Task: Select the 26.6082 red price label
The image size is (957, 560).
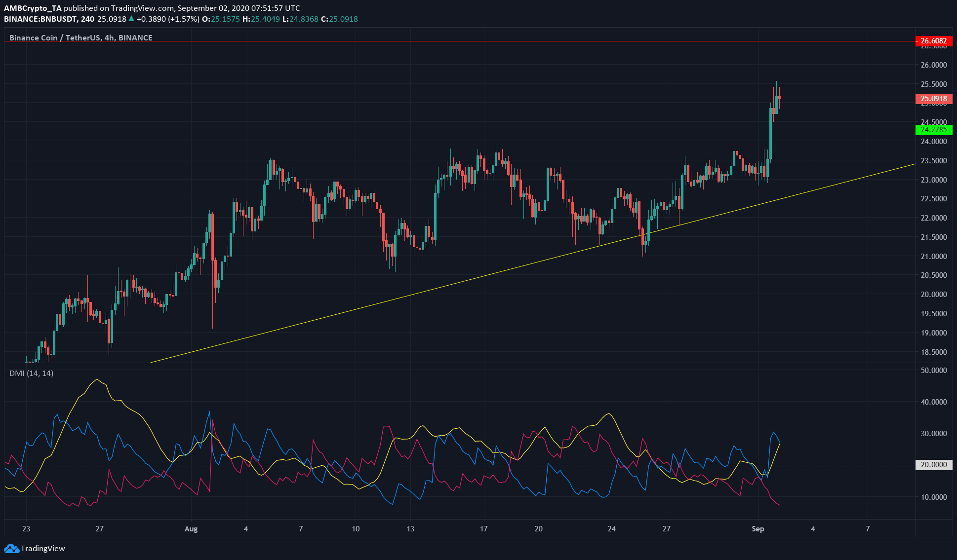Action: [934, 41]
